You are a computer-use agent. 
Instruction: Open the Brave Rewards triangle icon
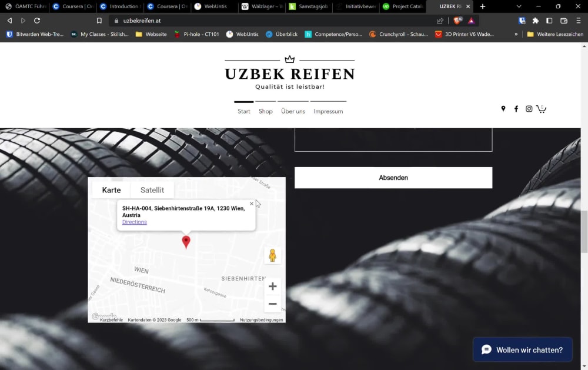[472, 21]
